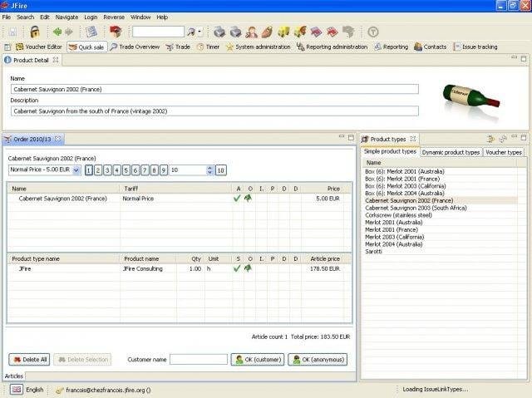This screenshot has width=532, height=398.
Task: Click the search magnifier icon beside search field
Action: (192, 32)
